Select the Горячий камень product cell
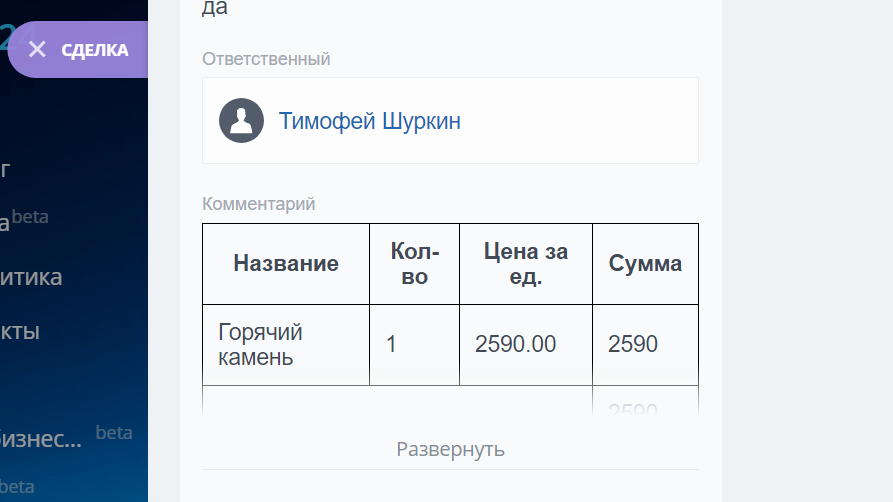Image resolution: width=893 pixels, height=502 pixels. pyautogui.click(x=260, y=344)
